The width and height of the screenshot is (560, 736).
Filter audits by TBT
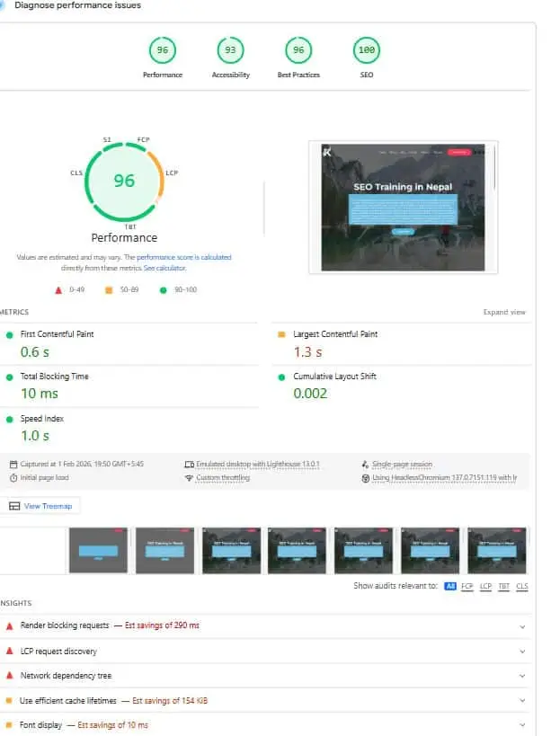[x=503, y=586]
